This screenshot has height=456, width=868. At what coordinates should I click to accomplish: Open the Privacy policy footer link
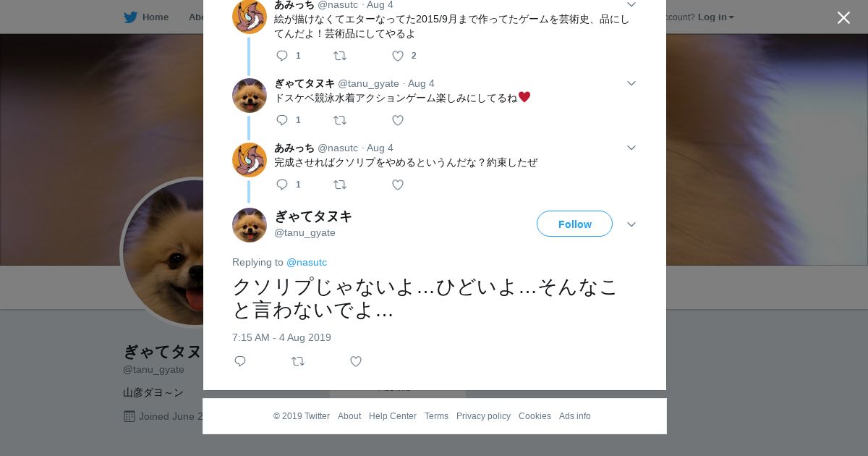483,416
